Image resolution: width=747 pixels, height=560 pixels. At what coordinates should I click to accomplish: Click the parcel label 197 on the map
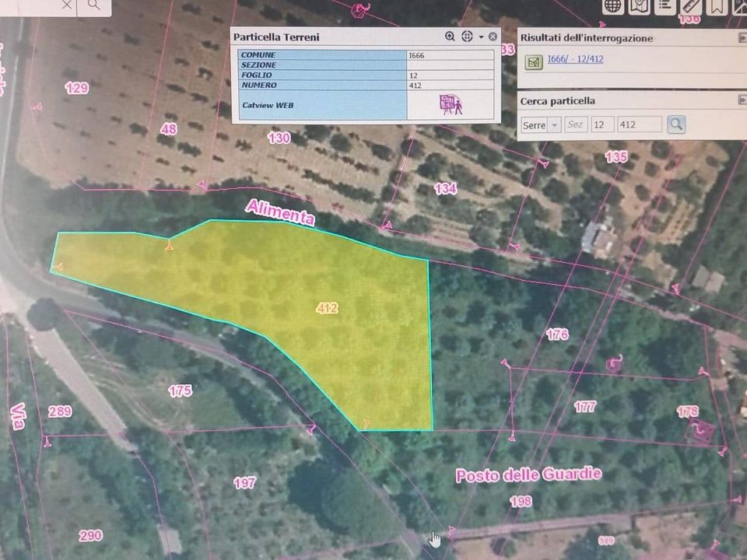(x=244, y=483)
